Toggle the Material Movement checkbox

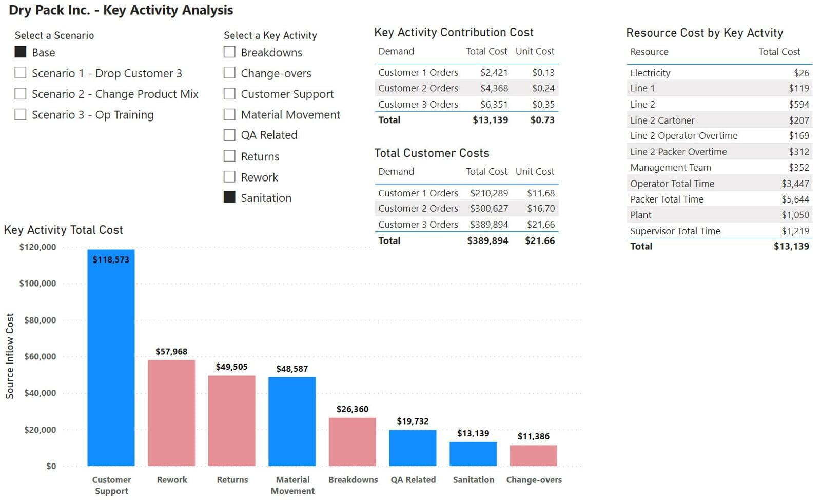(229, 114)
